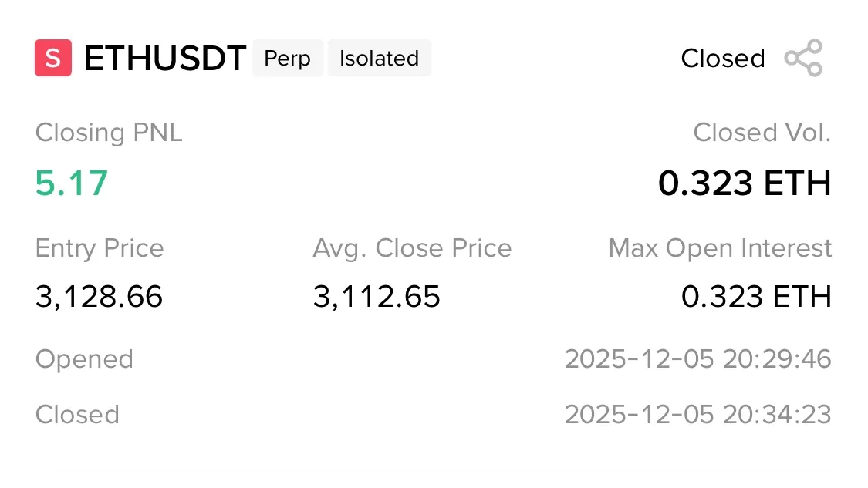This screenshot has width=868, height=488.
Task: Tap the share icon next to Closed
Action: point(803,59)
